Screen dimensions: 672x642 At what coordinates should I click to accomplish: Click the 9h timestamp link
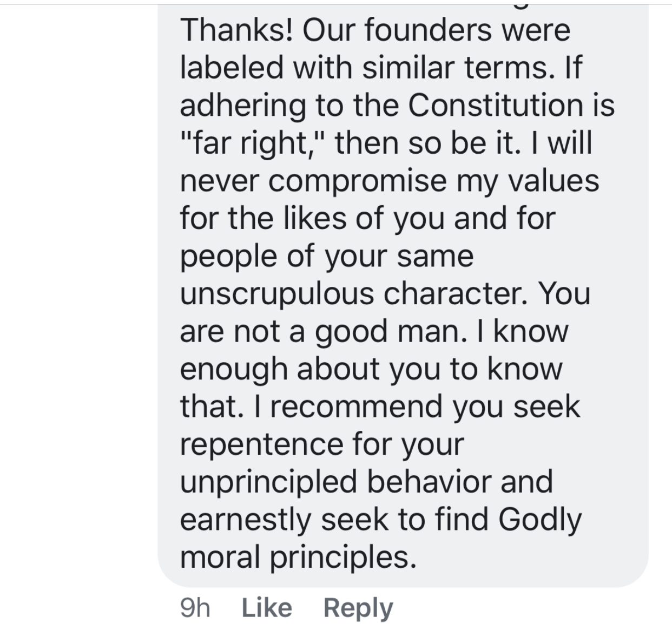point(196,607)
